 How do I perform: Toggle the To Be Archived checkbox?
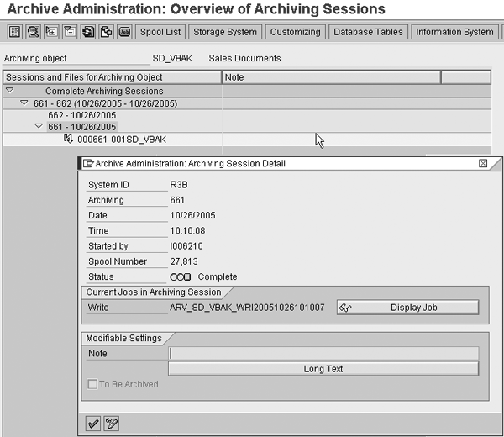(x=92, y=384)
